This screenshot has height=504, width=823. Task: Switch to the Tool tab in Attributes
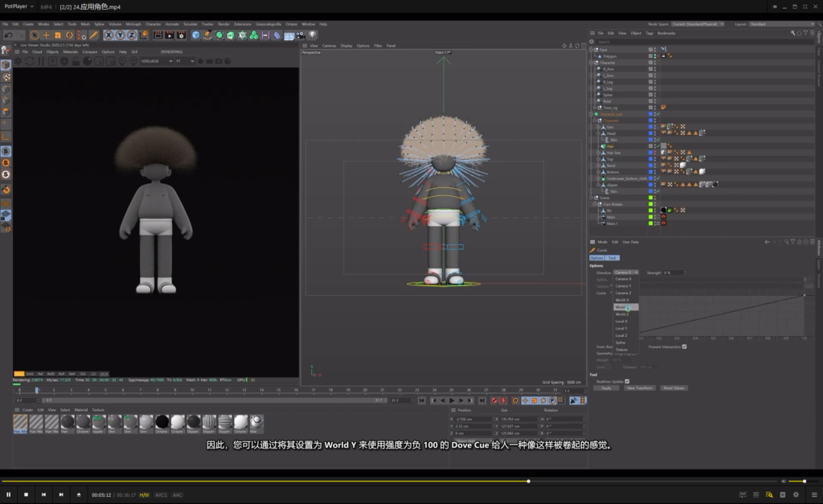pyautogui.click(x=612, y=258)
